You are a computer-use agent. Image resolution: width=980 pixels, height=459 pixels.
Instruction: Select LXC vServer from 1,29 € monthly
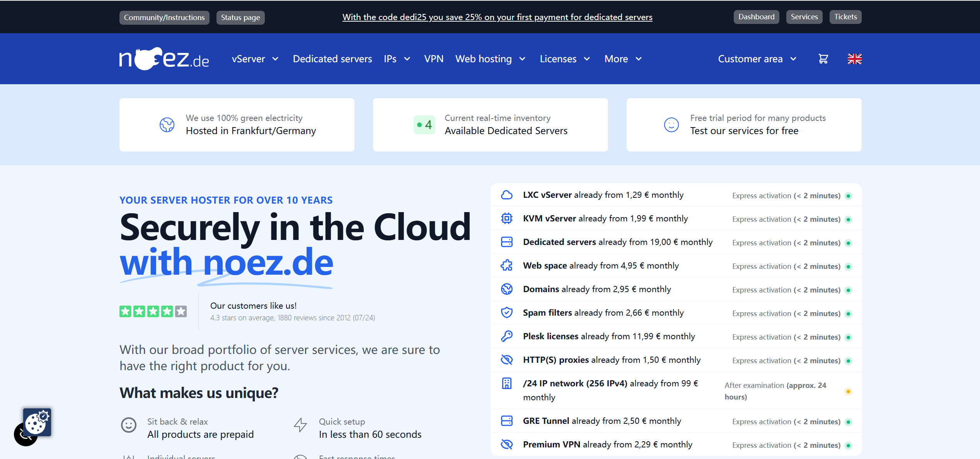[676, 195]
